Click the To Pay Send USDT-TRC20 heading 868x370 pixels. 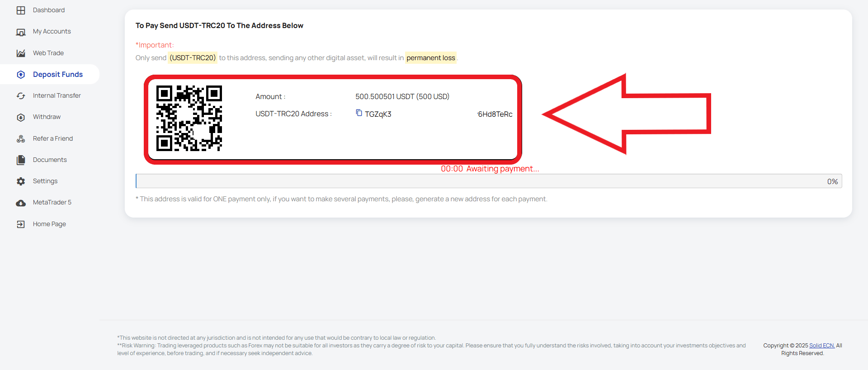coord(219,25)
